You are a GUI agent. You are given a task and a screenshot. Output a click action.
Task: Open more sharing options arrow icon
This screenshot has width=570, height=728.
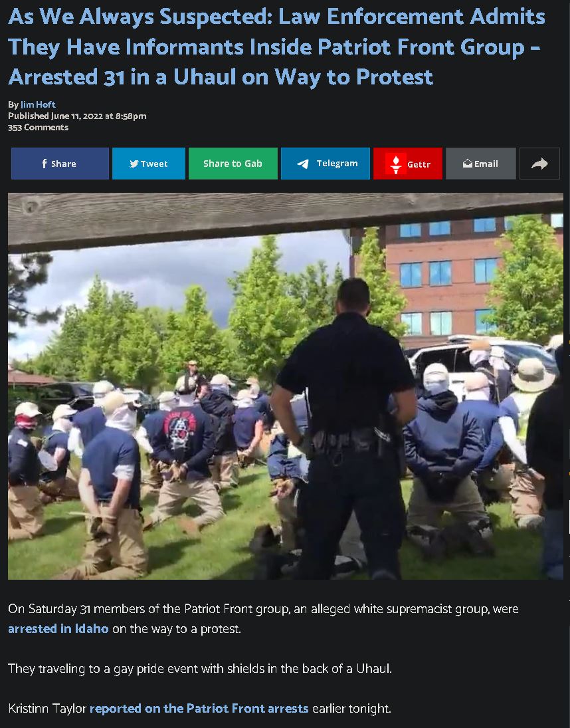[x=539, y=164]
